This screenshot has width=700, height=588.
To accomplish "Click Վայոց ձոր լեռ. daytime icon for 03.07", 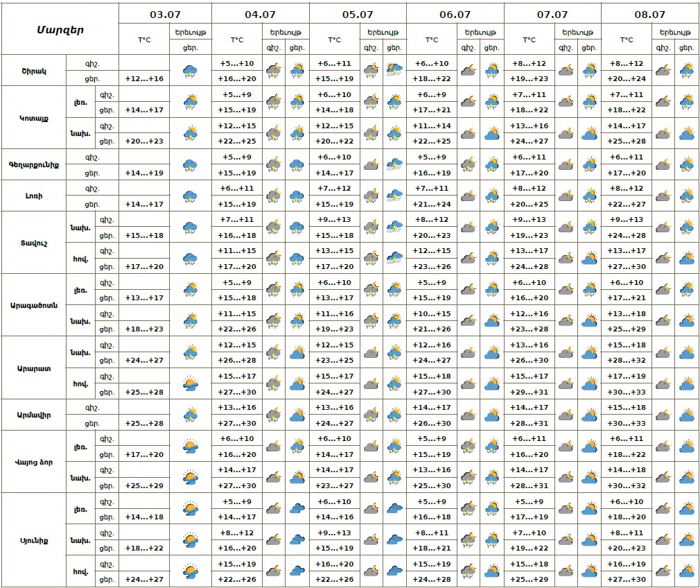I will [191, 447].
